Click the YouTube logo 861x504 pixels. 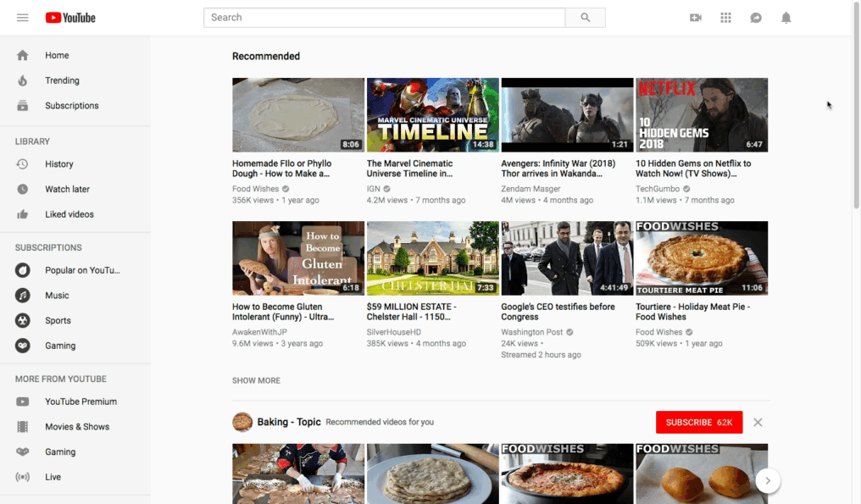[x=69, y=17]
